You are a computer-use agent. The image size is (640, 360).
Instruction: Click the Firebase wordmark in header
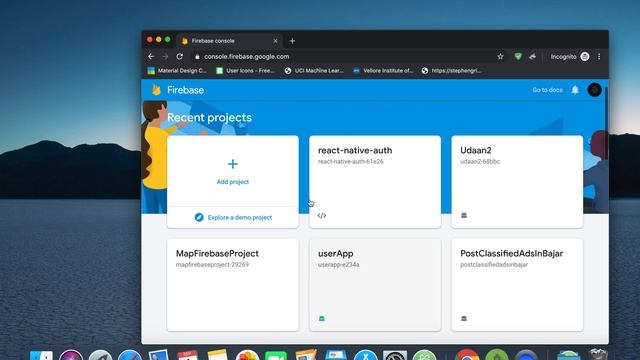[185, 90]
